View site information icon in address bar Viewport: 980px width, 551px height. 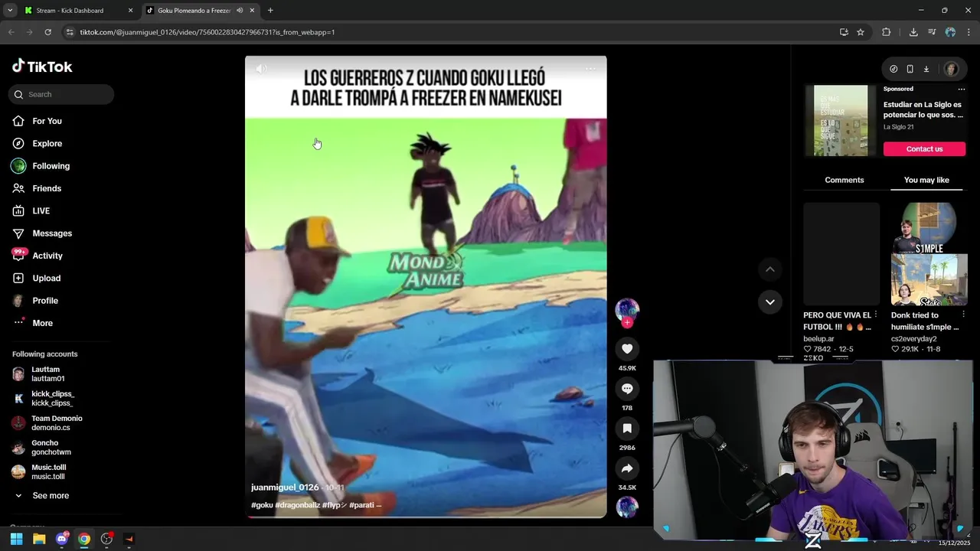tap(70, 32)
